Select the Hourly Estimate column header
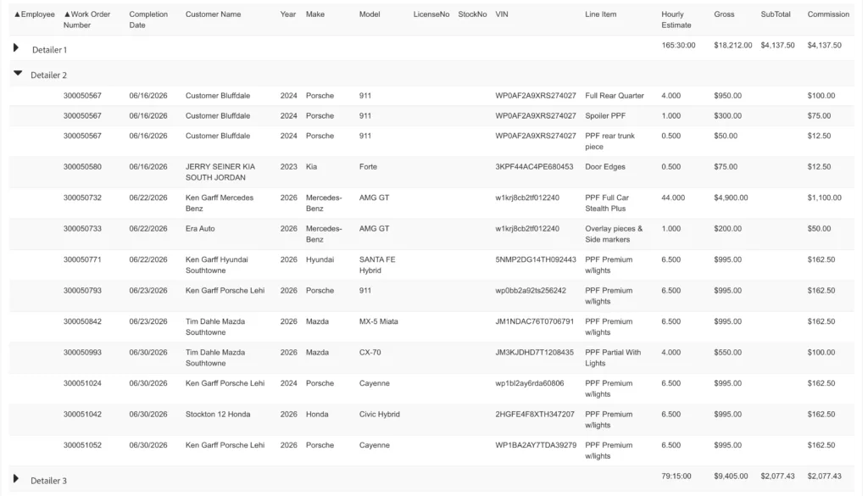This screenshot has height=496, width=868. [x=676, y=20]
